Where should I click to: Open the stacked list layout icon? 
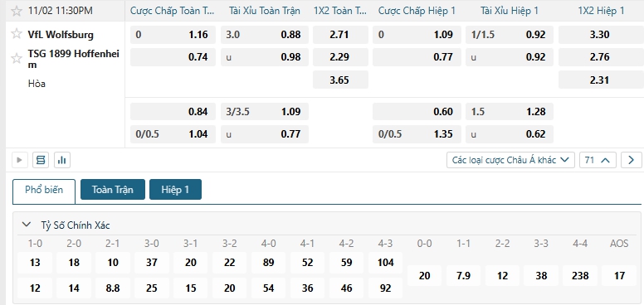coord(41,160)
